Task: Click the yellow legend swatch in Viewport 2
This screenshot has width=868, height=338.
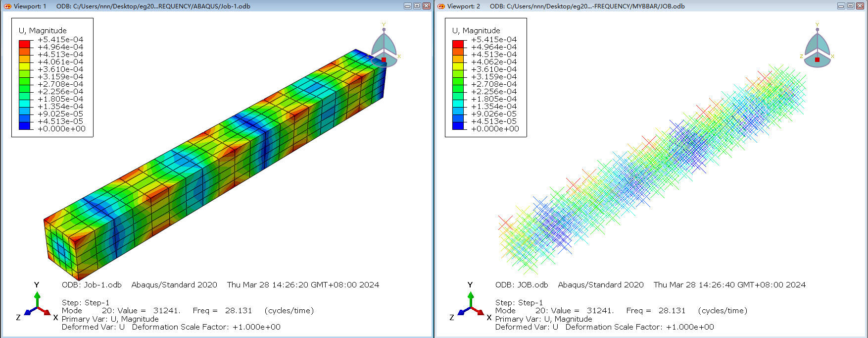Action: 458,65
